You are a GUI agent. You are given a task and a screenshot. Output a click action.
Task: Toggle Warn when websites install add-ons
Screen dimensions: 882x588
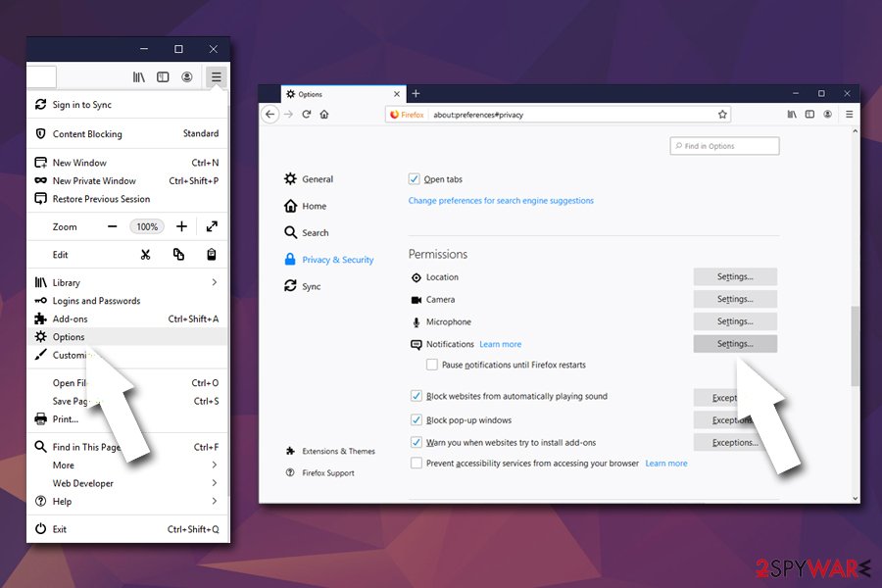pos(416,442)
